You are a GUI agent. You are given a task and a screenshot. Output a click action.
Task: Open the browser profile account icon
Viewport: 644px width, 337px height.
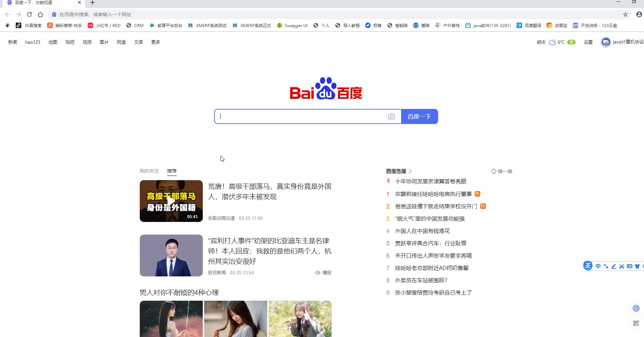point(639,14)
